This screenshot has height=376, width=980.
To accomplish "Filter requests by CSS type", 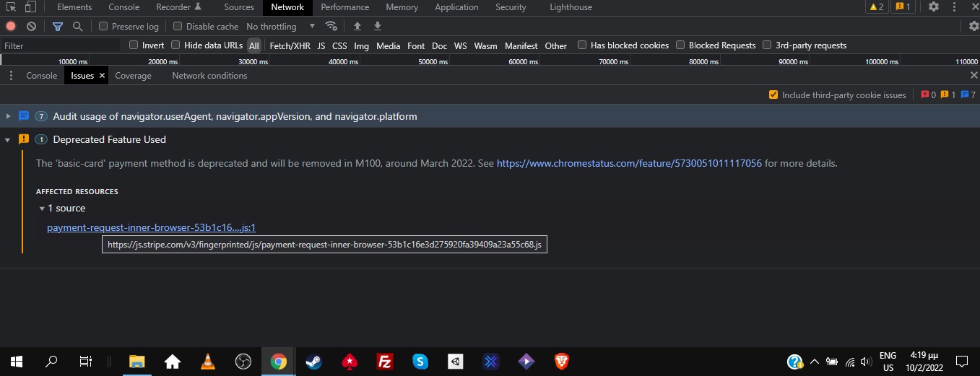I will [x=339, y=45].
